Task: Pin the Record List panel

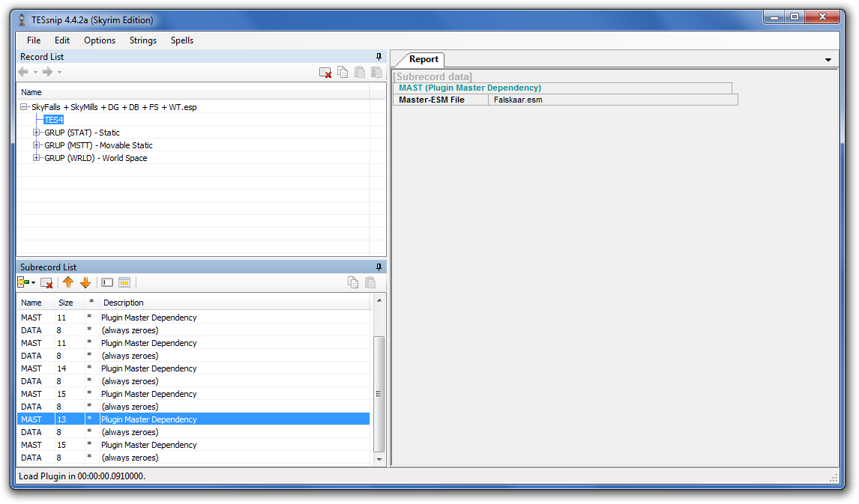Action: click(379, 57)
